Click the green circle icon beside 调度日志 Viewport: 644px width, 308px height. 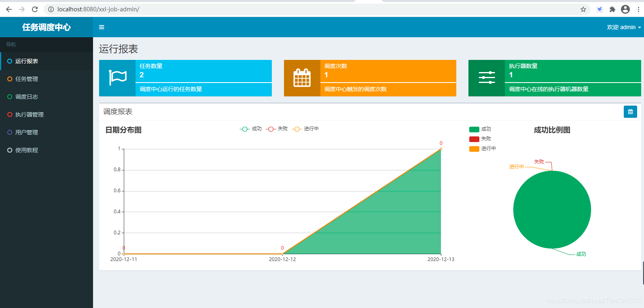pos(10,97)
